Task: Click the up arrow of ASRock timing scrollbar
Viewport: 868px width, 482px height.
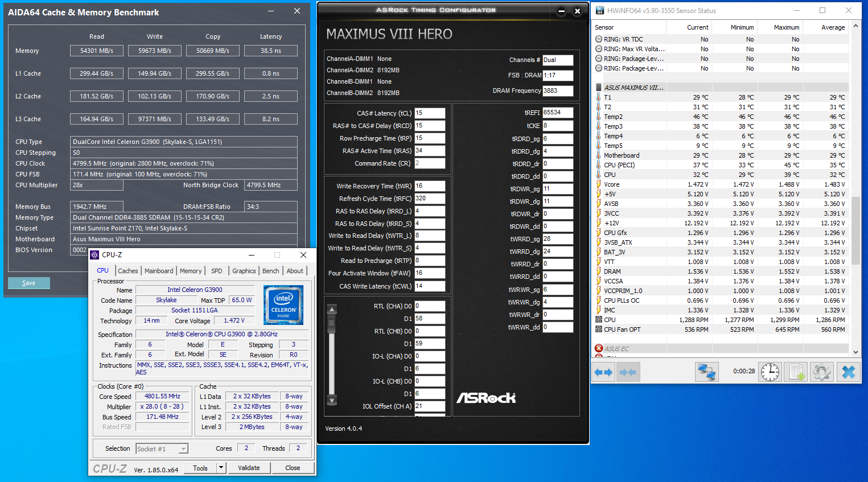Action: [332, 309]
